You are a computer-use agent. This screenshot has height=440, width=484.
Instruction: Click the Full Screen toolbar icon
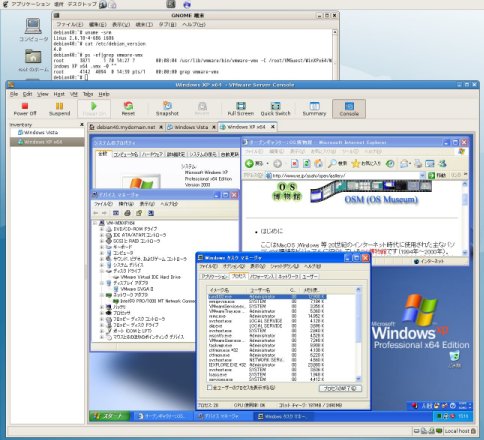tap(241, 106)
